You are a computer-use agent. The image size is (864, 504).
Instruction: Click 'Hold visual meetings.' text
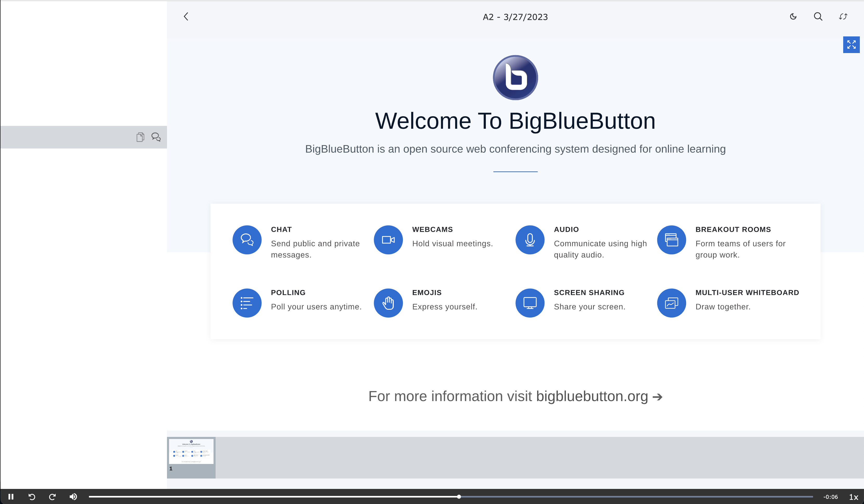(x=452, y=243)
